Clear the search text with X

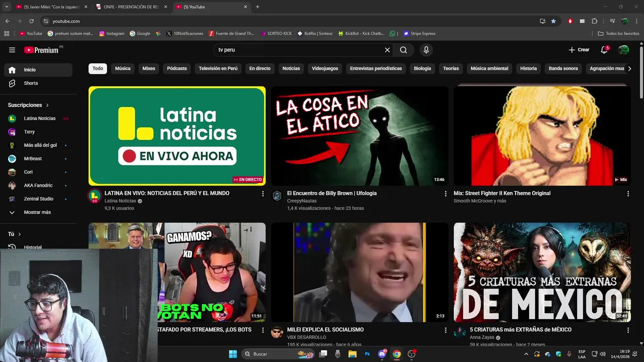(387, 50)
